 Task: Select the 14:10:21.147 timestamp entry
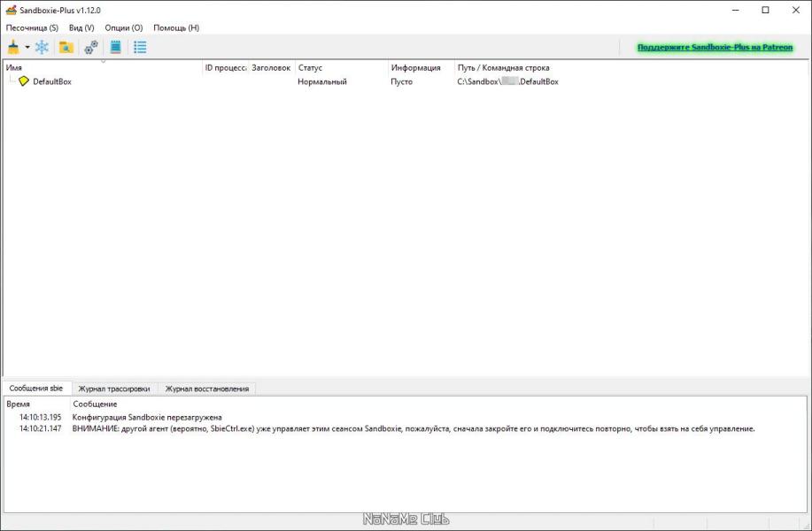tap(41, 428)
